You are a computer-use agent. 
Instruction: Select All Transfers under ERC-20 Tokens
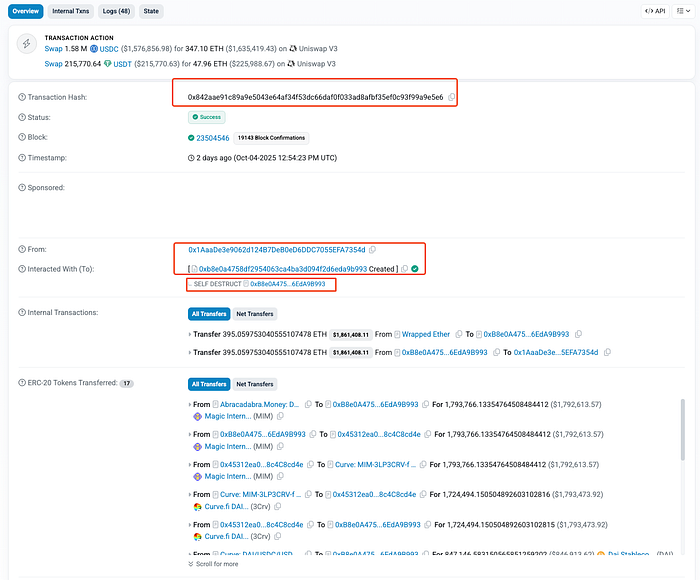point(208,383)
